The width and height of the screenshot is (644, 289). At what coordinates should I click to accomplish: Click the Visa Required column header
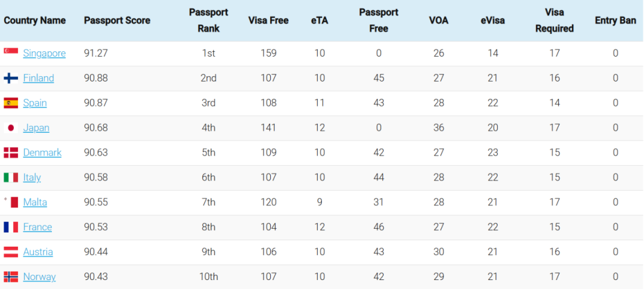coord(555,20)
